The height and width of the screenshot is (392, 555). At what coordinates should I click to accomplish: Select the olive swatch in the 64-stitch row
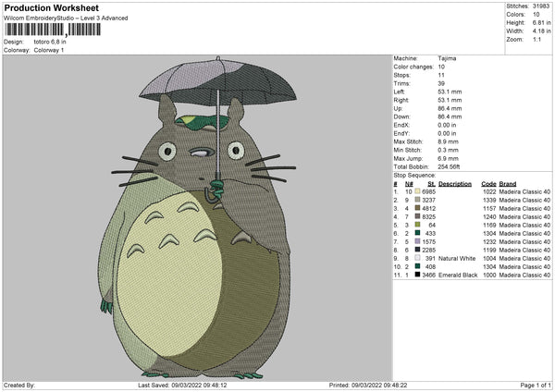pos(417,225)
